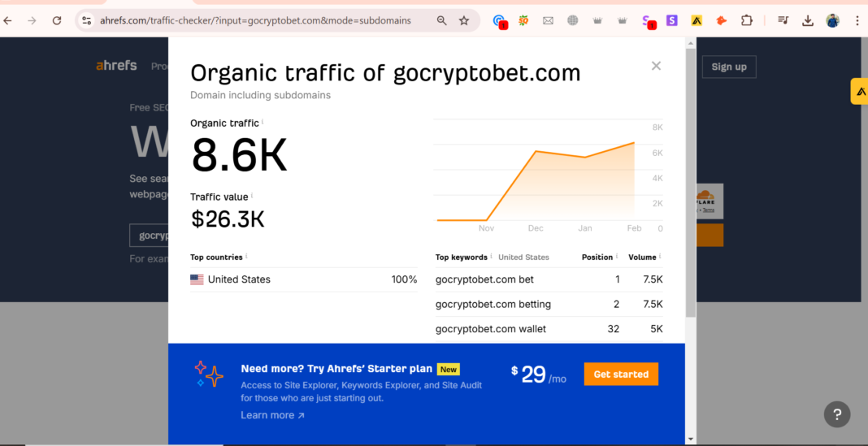The height and width of the screenshot is (446, 868).
Task: Go back to the previous page
Action: pos(7,20)
